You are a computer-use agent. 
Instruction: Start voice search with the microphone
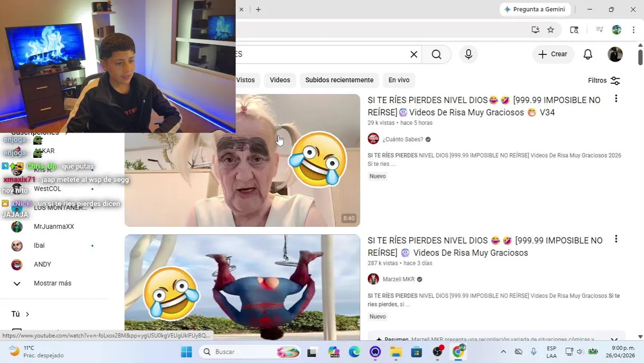click(x=469, y=54)
